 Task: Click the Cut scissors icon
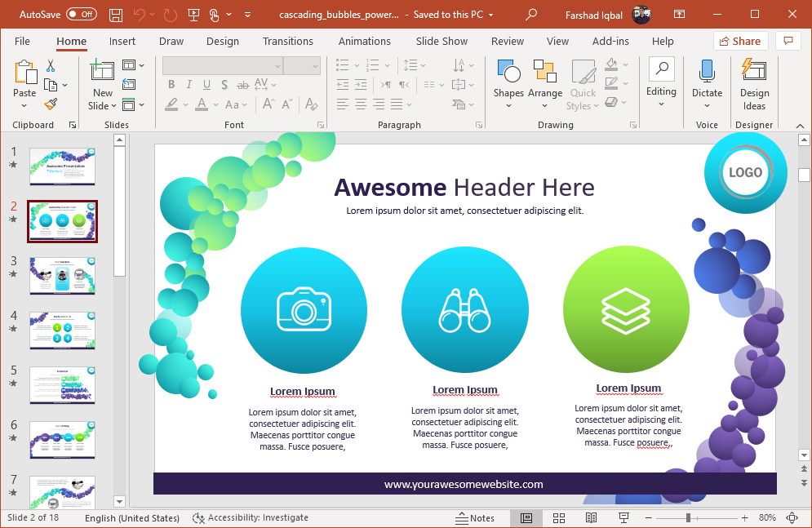point(51,66)
